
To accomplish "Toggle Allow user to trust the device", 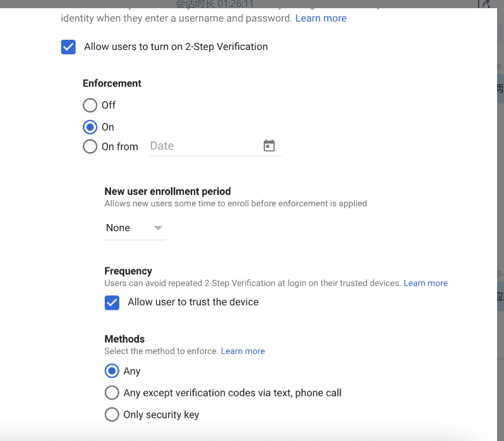I will pos(112,303).
